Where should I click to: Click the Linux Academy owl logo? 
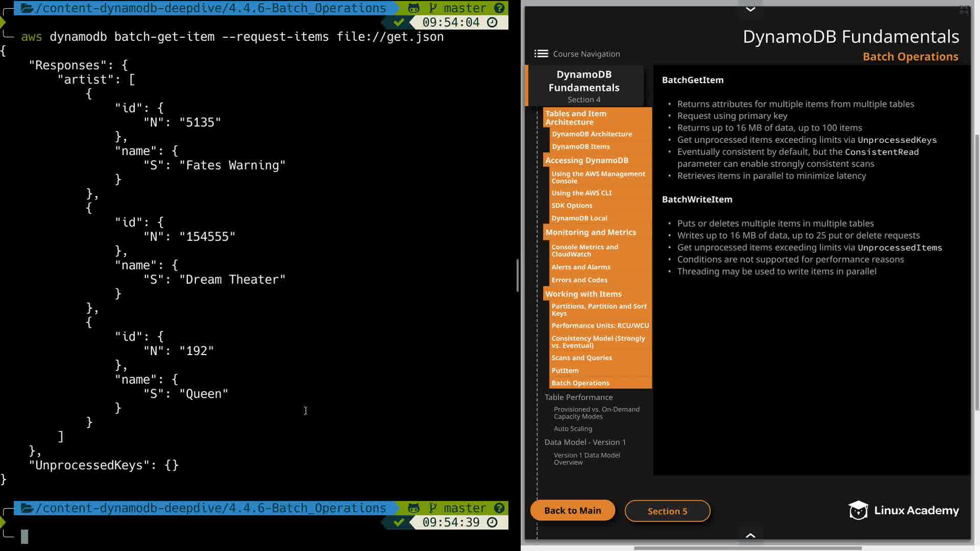click(858, 510)
